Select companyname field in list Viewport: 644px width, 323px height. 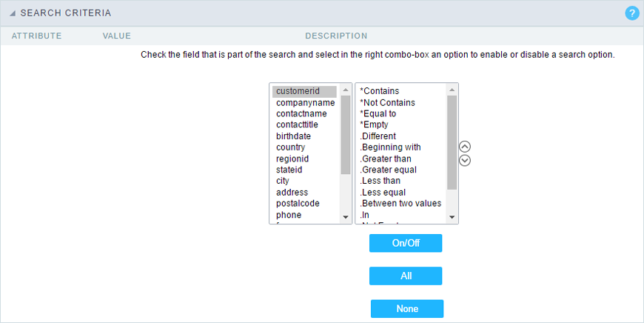tap(305, 102)
